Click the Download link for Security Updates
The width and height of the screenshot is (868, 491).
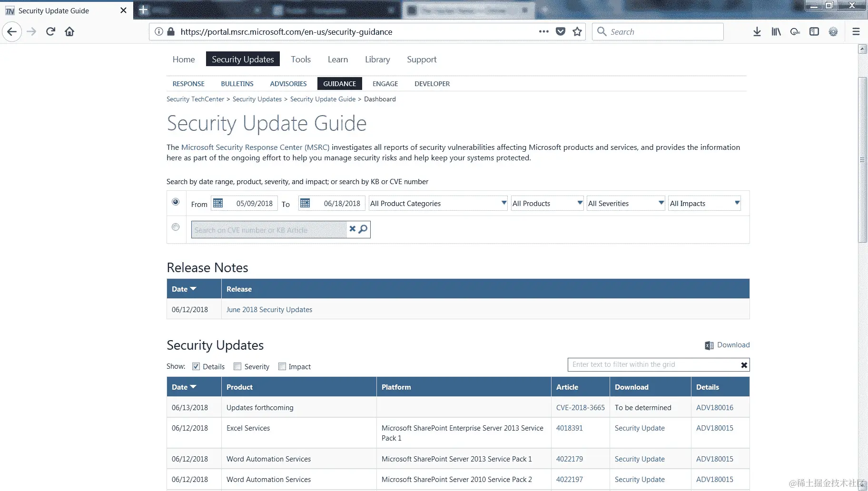[733, 345]
